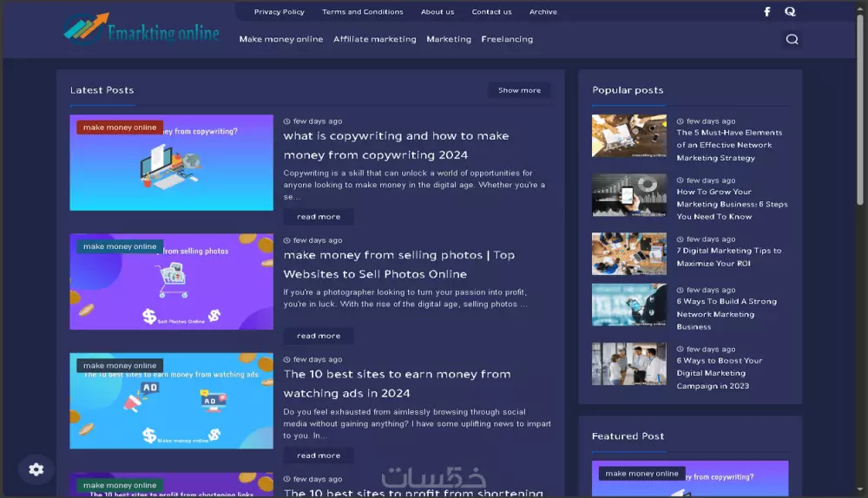Viewport: 868px width, 498px height.
Task: Select the Freelancing category
Action: click(x=507, y=39)
